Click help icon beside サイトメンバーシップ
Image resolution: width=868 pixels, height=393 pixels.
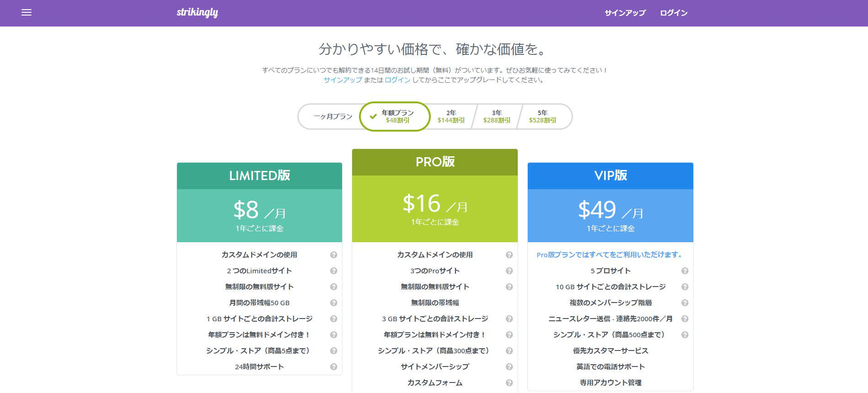509,367
